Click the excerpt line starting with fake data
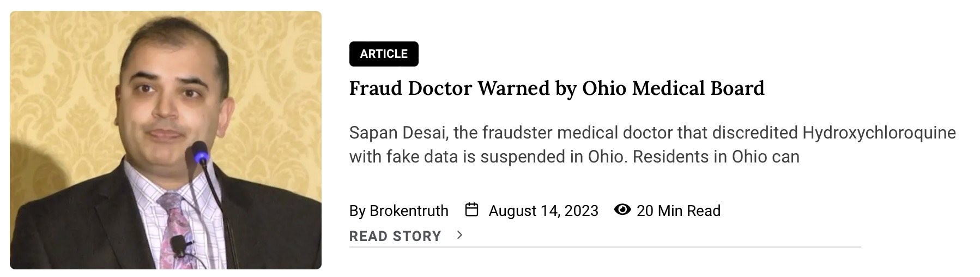Screen dimensions: 980x277 point(574,157)
